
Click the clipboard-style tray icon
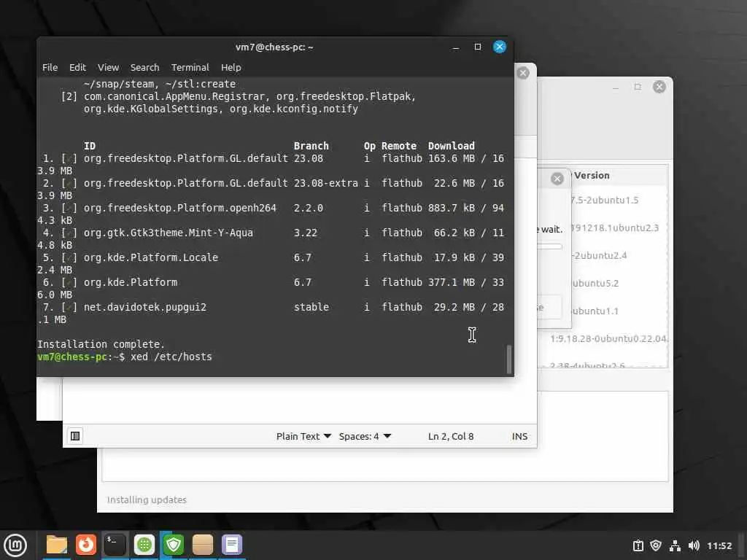(x=638, y=545)
